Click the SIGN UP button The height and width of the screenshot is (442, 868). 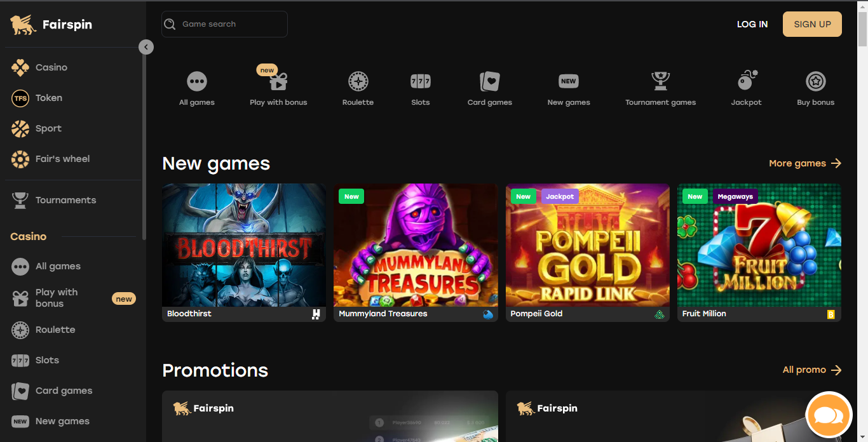(812, 24)
